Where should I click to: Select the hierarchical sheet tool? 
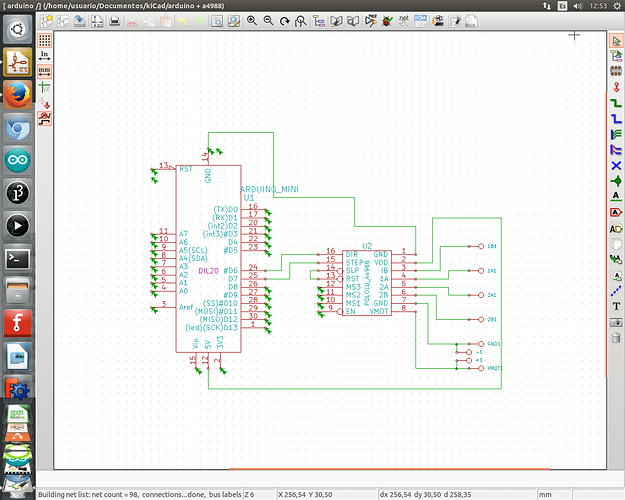coord(616,244)
